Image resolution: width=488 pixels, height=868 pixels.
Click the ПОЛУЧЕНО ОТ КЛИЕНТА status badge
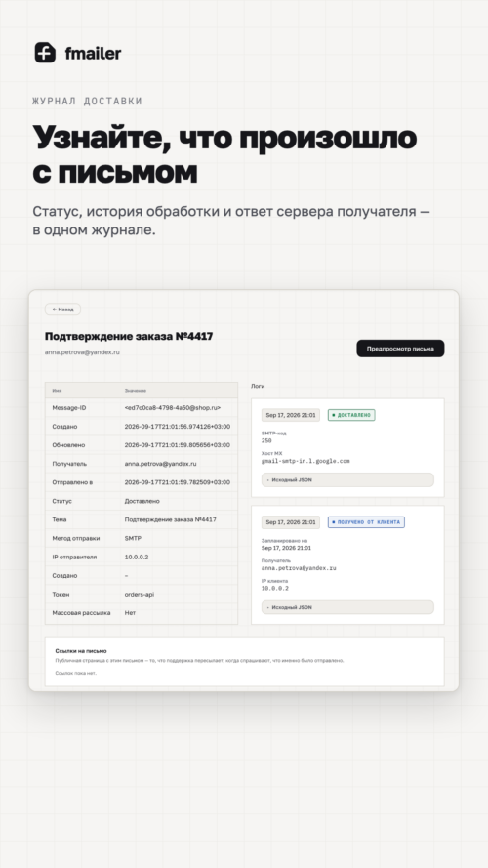point(366,522)
